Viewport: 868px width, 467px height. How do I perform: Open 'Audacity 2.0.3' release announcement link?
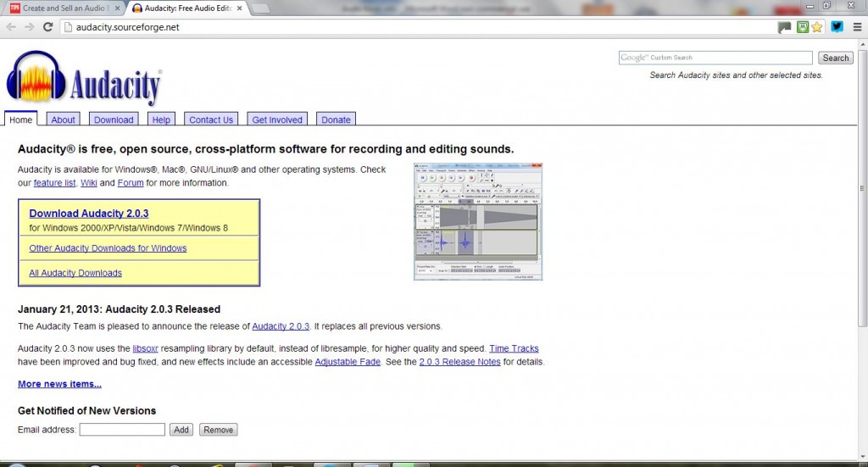tap(281, 326)
